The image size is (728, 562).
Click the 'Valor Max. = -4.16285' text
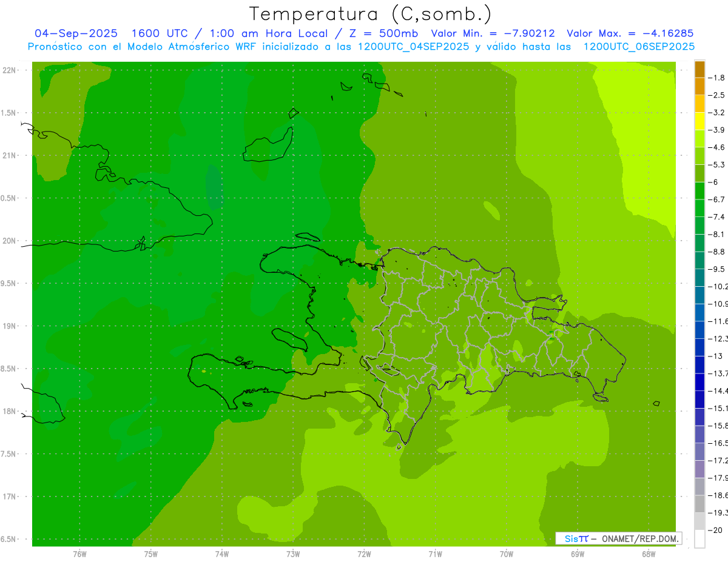click(630, 33)
